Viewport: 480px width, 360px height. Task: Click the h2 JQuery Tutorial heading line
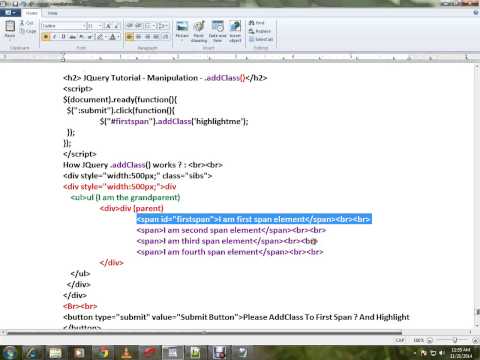(x=165, y=78)
